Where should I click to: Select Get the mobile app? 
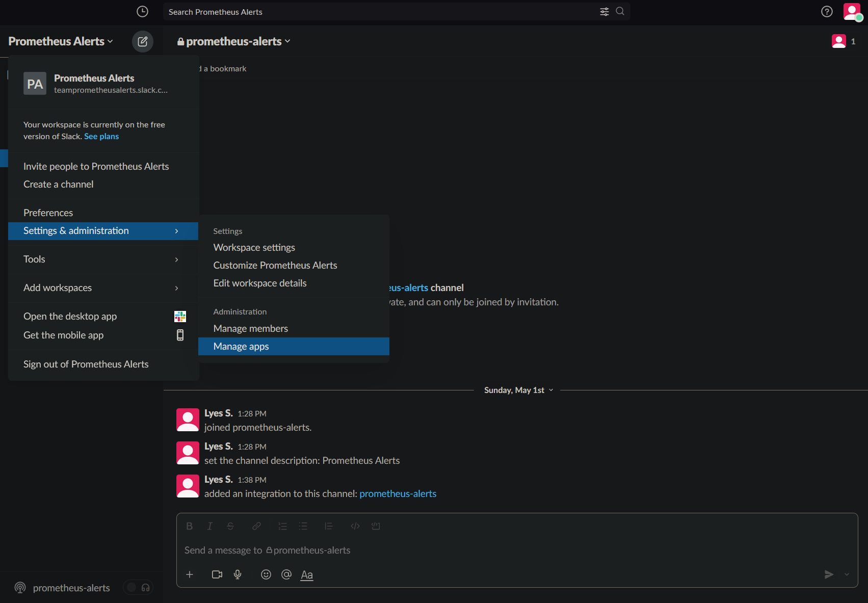point(103,335)
